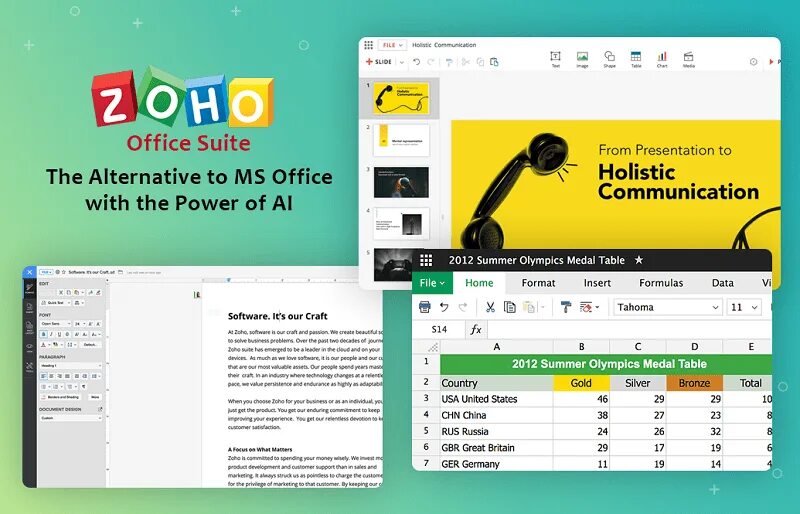Image resolution: width=800 pixels, height=514 pixels.
Task: Open the FILE menu in the presentation window
Action: (392, 45)
